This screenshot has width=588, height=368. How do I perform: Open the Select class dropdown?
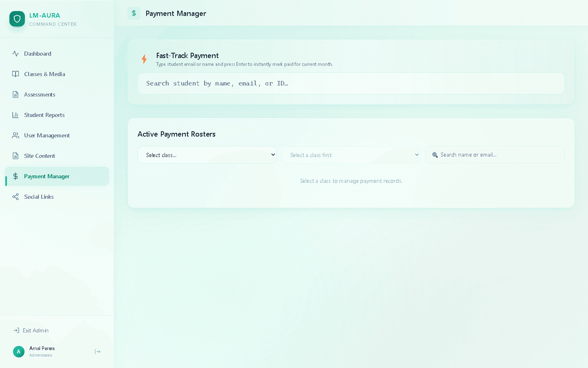tap(207, 155)
